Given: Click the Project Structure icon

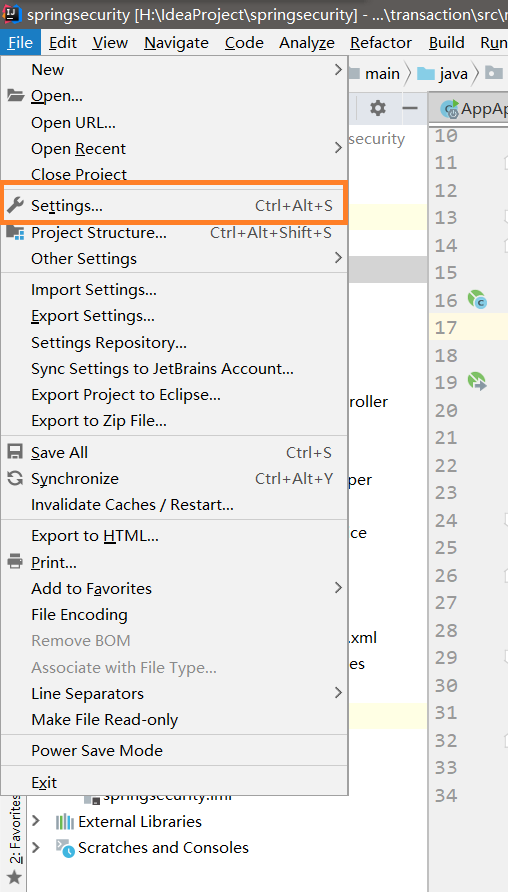Looking at the screenshot, I should (15, 232).
